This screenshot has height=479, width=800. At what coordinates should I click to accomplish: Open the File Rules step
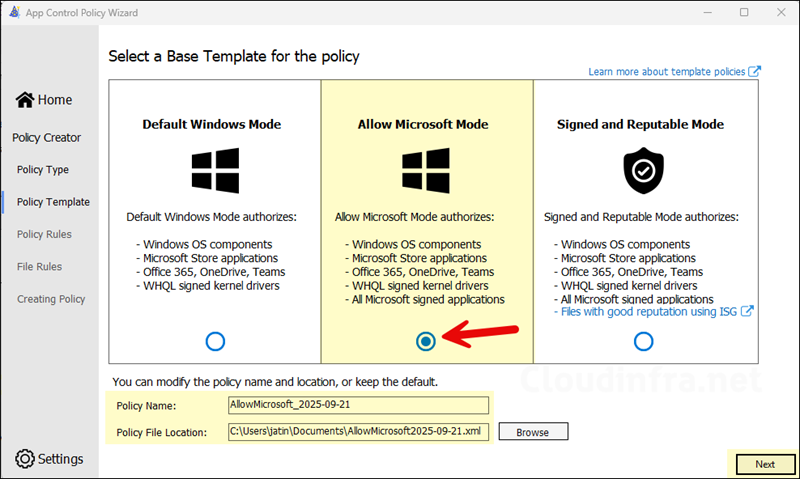point(39,266)
